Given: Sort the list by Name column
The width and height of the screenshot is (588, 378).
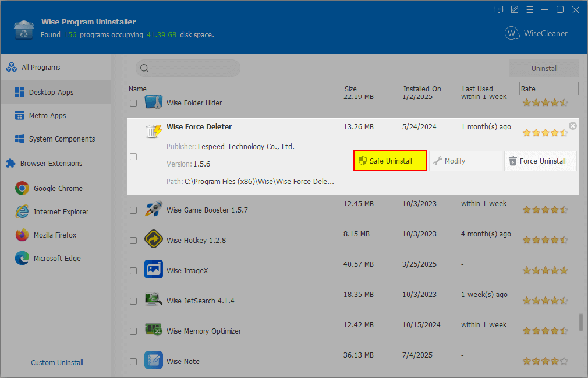Looking at the screenshot, I should coord(235,89).
